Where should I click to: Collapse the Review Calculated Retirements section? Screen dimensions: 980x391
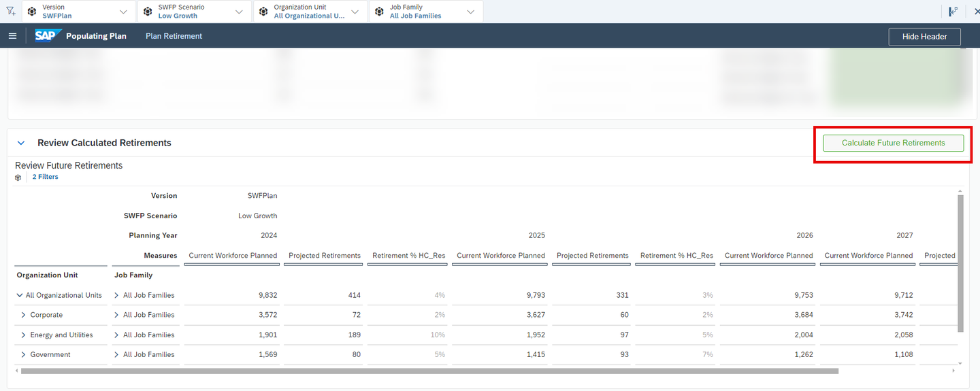coord(21,143)
